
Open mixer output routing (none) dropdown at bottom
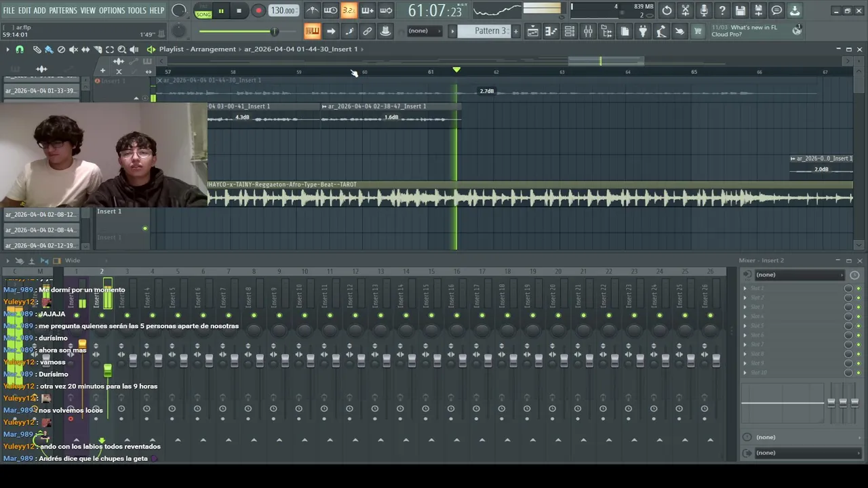[x=807, y=453]
